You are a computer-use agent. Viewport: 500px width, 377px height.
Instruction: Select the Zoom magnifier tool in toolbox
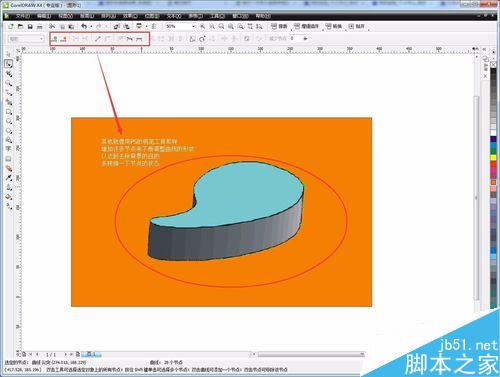click(9, 83)
